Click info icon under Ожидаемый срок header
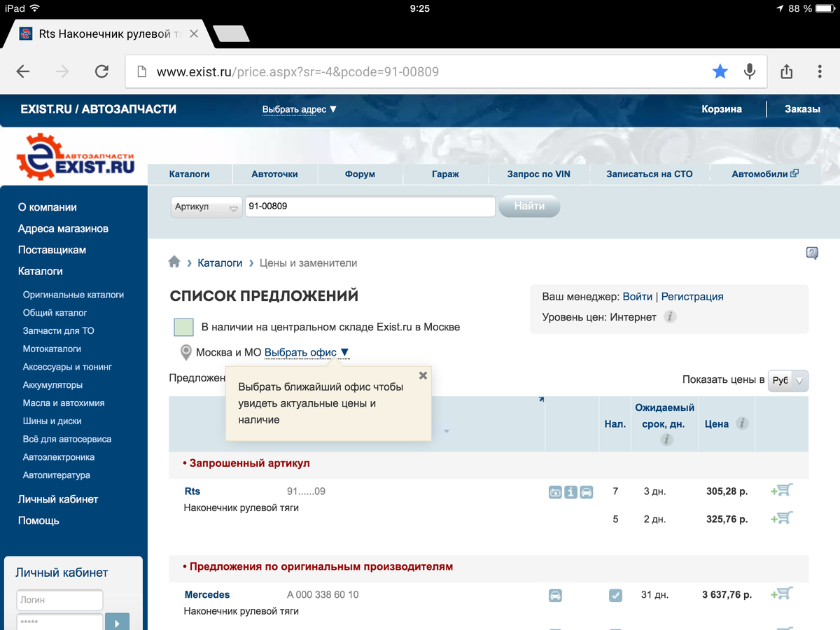The height and width of the screenshot is (630, 840). pyautogui.click(x=666, y=440)
